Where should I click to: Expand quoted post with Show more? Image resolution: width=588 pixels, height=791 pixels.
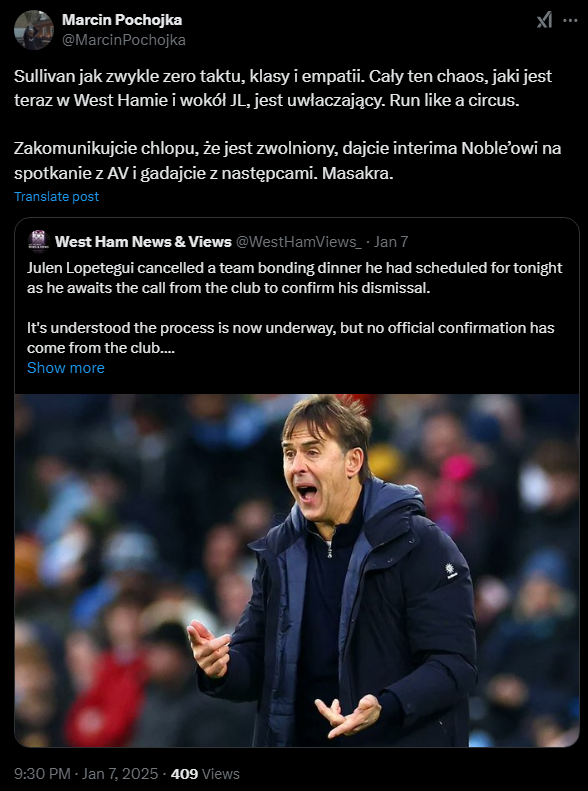click(66, 368)
